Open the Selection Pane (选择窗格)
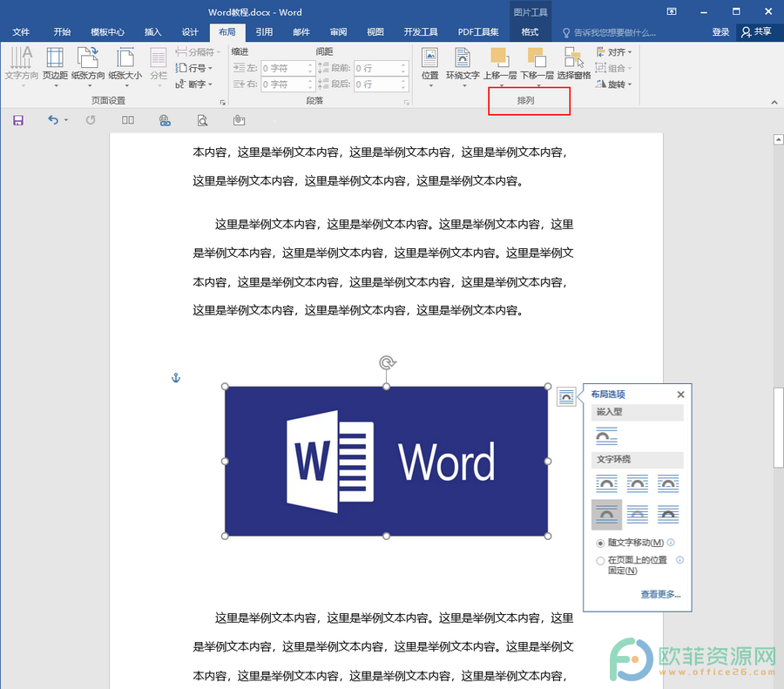Viewport: 784px width, 689px height. point(574,64)
